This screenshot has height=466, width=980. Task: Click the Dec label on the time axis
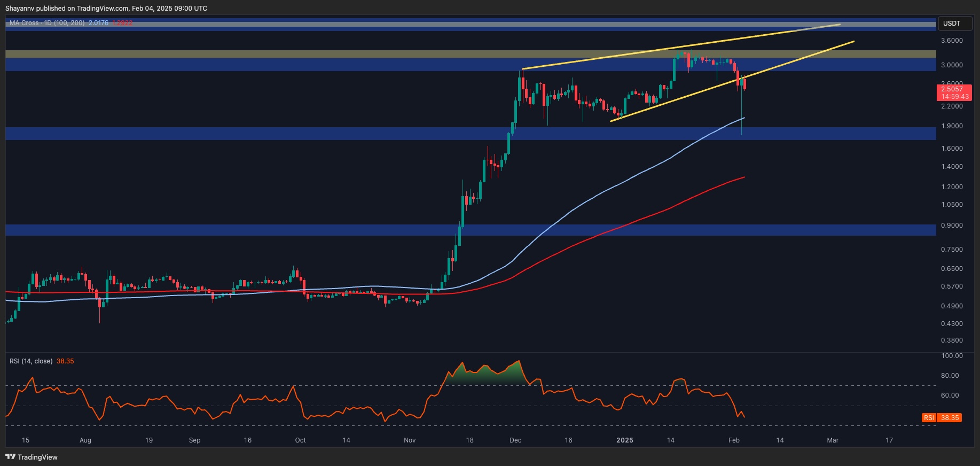(515, 440)
